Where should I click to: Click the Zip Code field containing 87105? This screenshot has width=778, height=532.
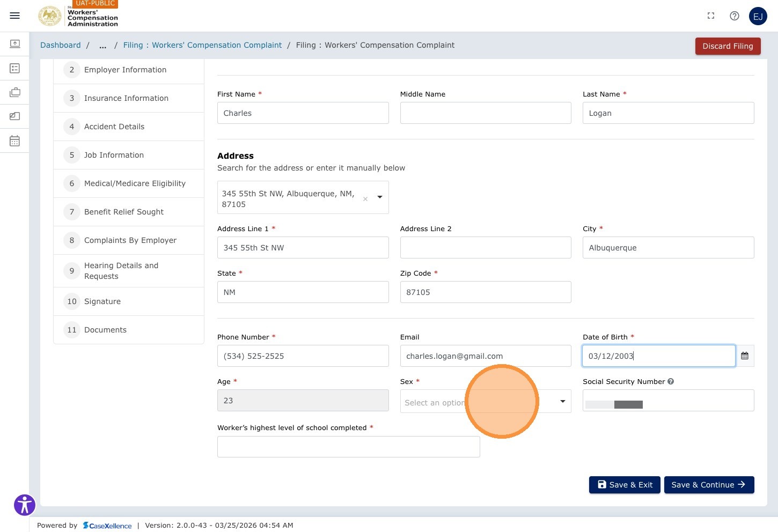pos(486,292)
